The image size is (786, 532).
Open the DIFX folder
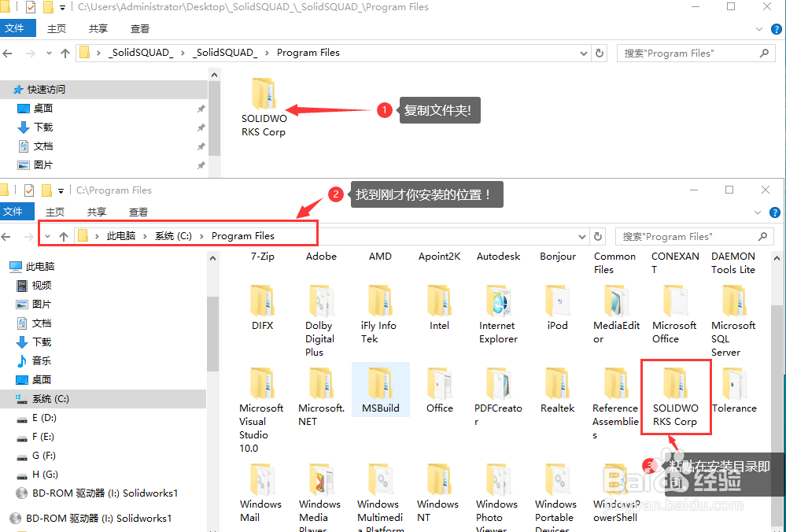pyautogui.click(x=263, y=308)
